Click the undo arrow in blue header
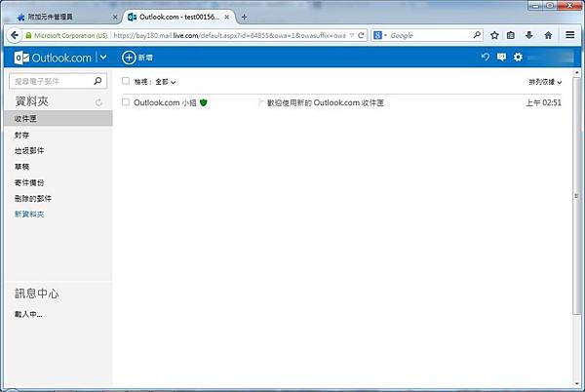 coord(485,58)
